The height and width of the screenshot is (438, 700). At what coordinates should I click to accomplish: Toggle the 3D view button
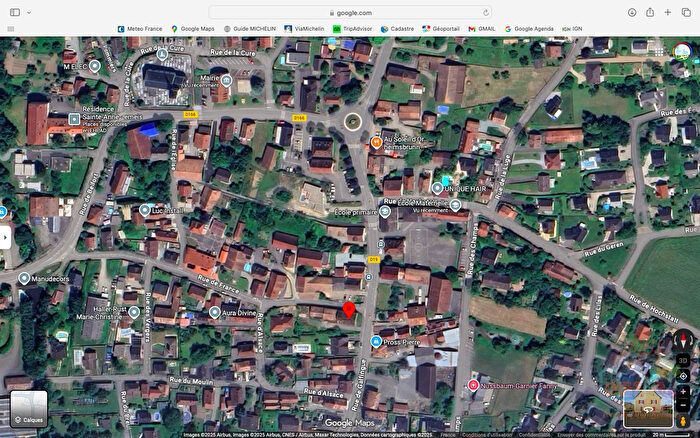click(x=684, y=359)
